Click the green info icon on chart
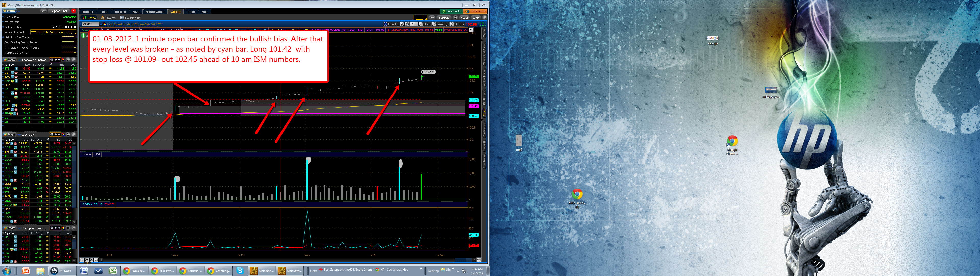This screenshot has height=276, width=980. click(84, 36)
